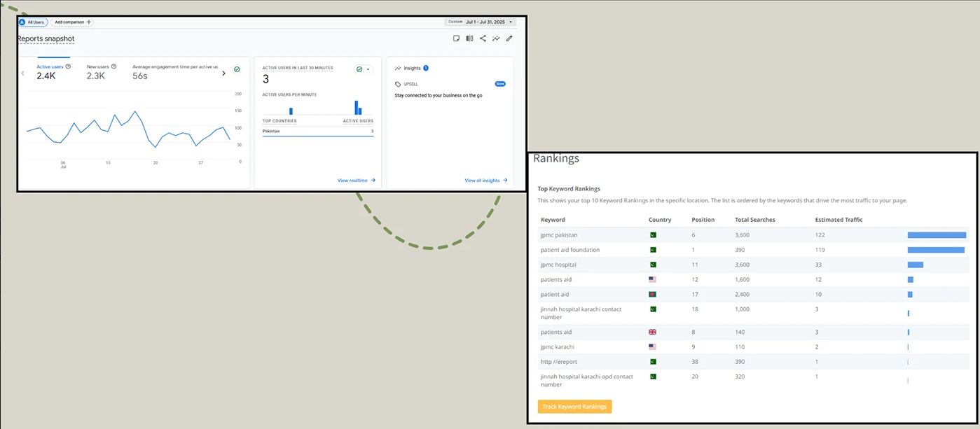The image size is (980, 429).
Task: Click the help icon beside Active users
Action: click(68, 66)
